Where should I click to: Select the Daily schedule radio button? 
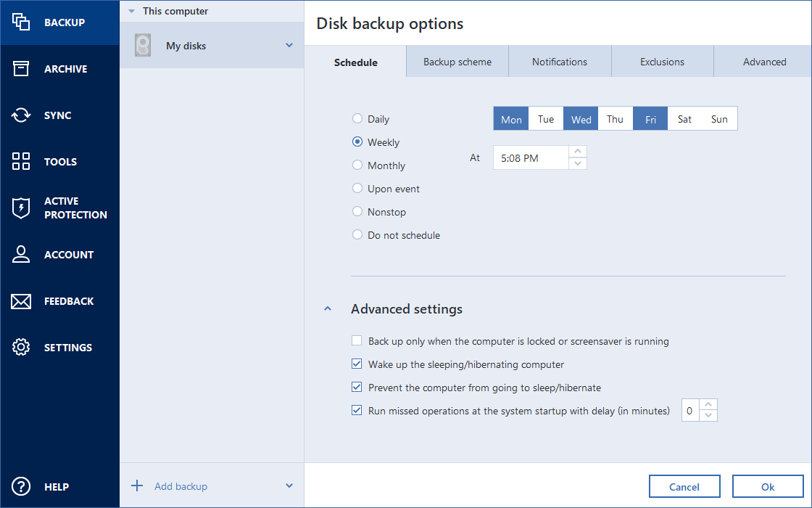[x=357, y=119]
